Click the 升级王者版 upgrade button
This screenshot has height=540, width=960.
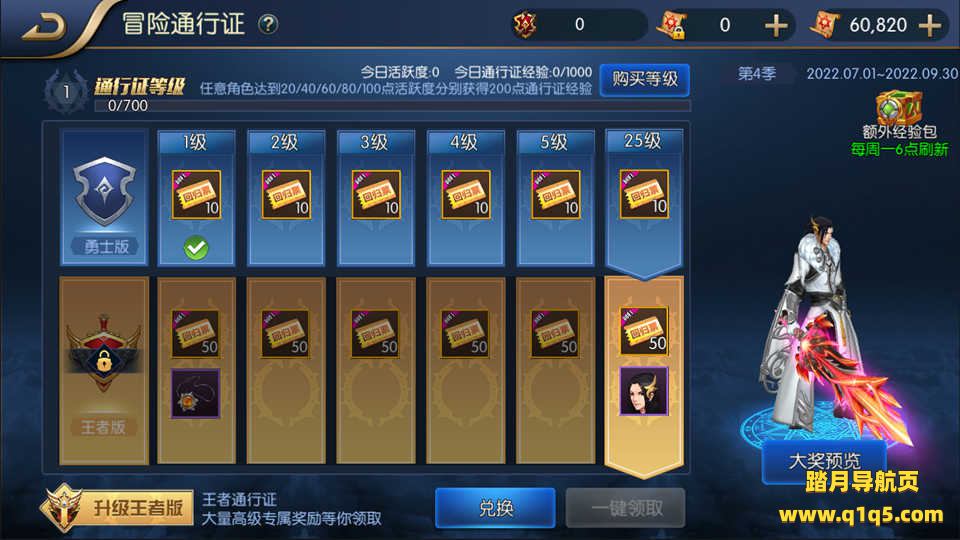click(x=117, y=507)
